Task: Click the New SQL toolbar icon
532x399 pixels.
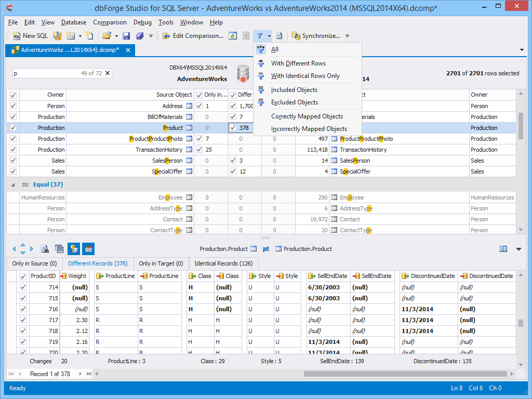Action: [x=29, y=36]
